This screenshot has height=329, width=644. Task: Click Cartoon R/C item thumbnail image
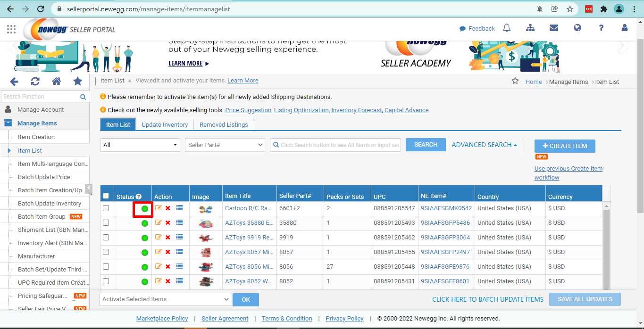[205, 208]
